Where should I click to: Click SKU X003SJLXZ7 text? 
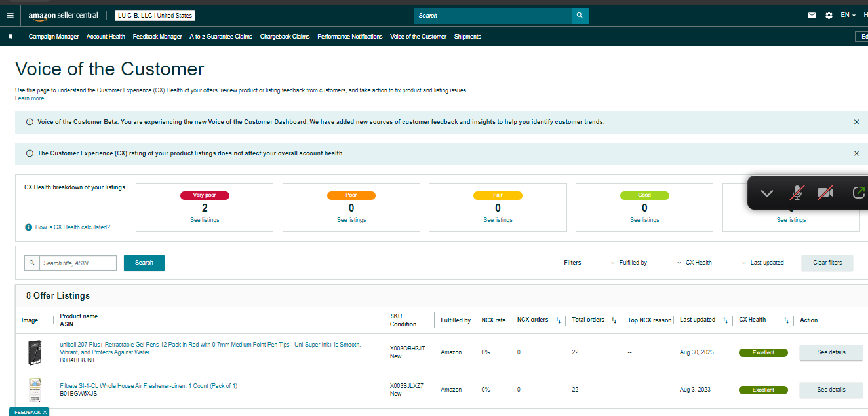pyautogui.click(x=406, y=386)
